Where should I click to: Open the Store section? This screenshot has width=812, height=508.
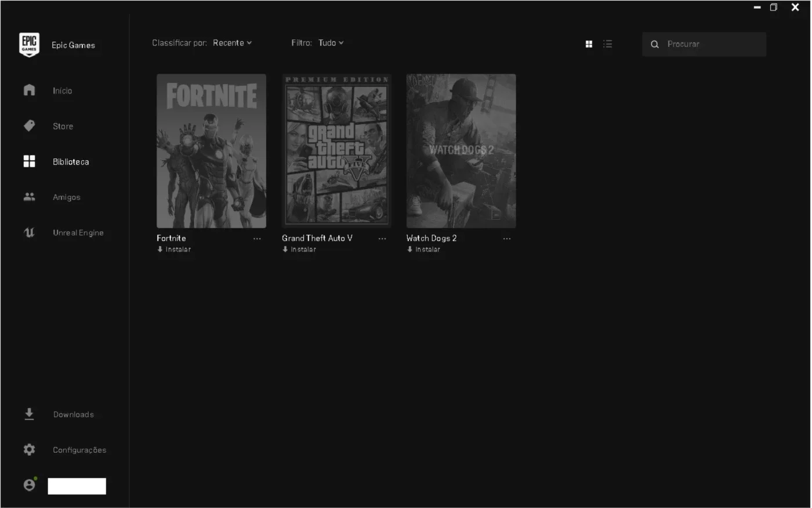(63, 126)
